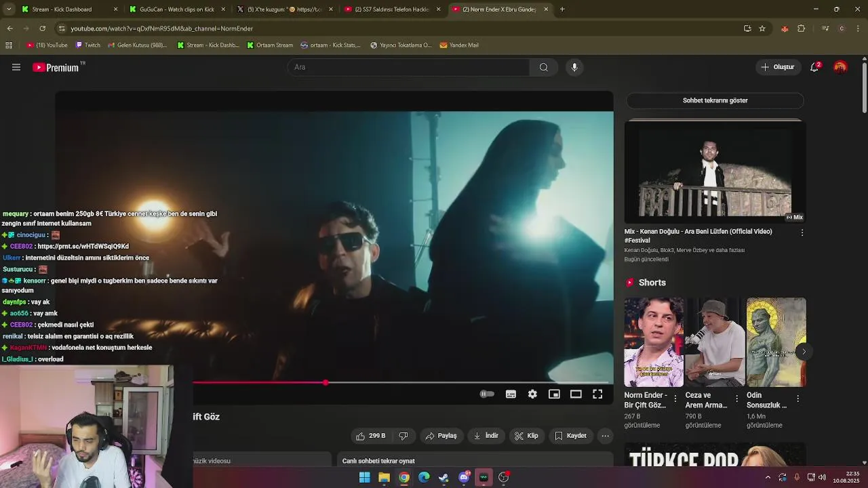Screen dimensions: 868x488
Task: Click the search magnifier button
Action: click(x=543, y=67)
